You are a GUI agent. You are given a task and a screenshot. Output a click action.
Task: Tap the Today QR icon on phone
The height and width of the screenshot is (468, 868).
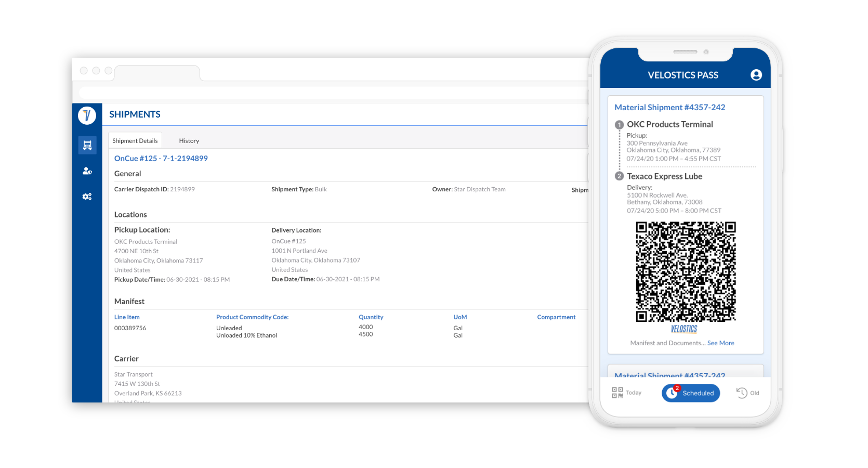coord(617,393)
